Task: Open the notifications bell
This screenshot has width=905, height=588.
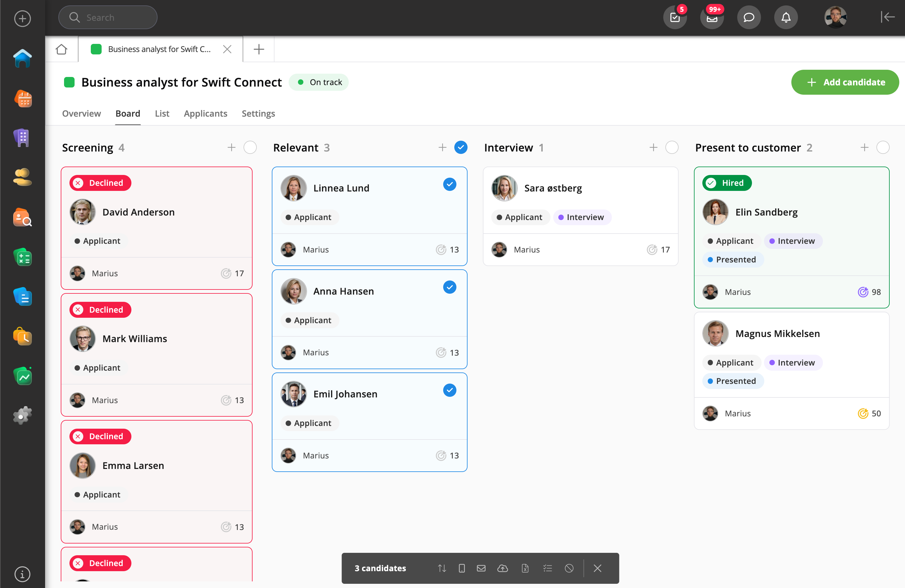Action: tap(786, 17)
